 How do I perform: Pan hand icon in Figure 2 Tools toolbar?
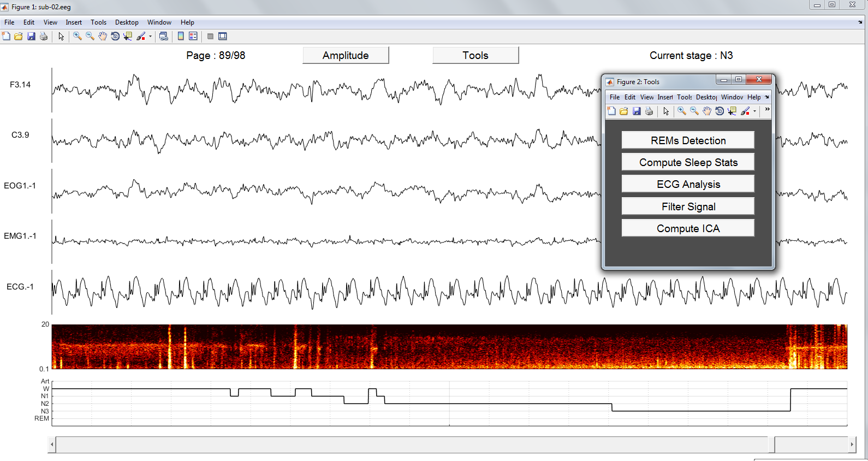tap(707, 111)
